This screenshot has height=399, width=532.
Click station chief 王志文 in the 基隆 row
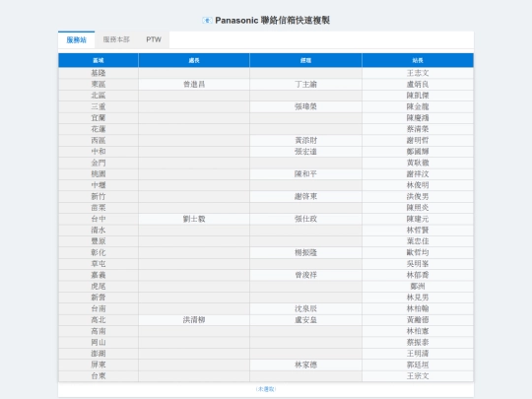point(418,73)
